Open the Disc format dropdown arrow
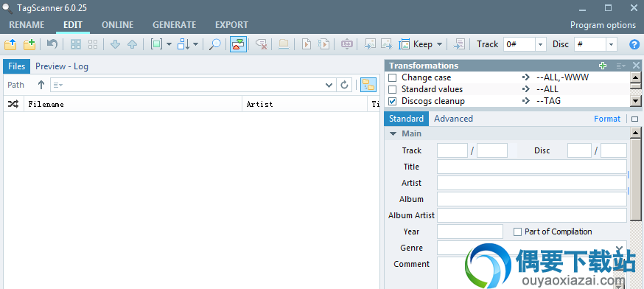Viewport: 644px width, 289px height. coord(611,44)
